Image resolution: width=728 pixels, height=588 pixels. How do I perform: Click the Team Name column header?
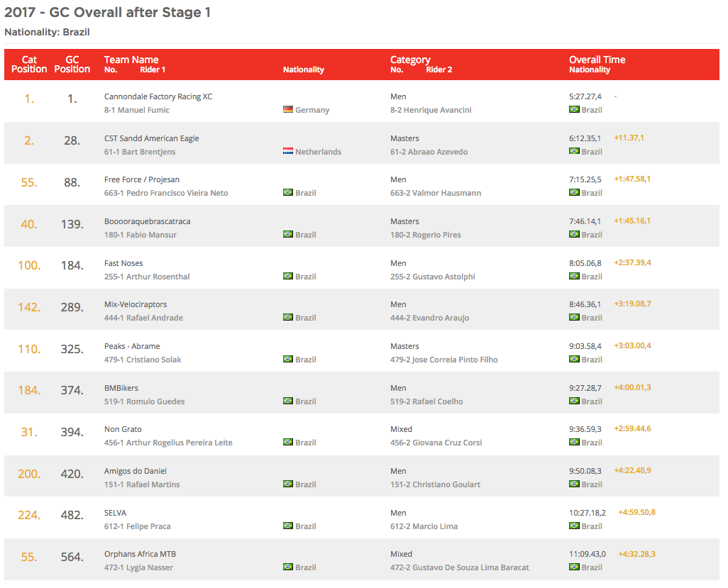coord(131,60)
